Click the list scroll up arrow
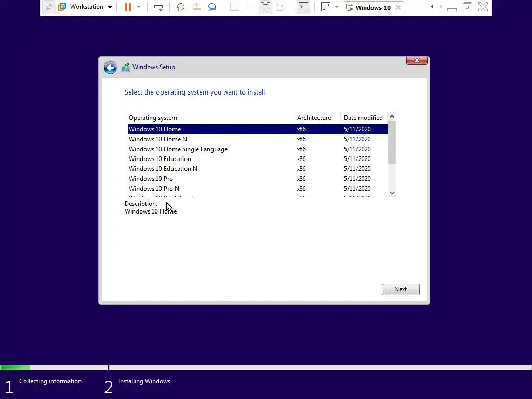 pos(392,116)
